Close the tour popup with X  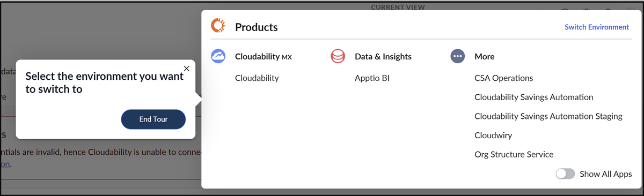pos(186,69)
